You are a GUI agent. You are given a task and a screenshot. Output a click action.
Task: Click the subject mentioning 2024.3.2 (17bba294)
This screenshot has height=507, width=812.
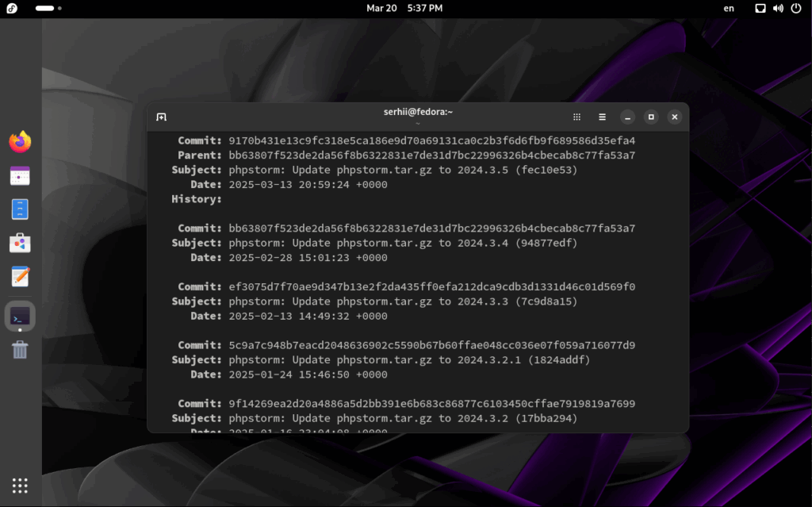403,418
